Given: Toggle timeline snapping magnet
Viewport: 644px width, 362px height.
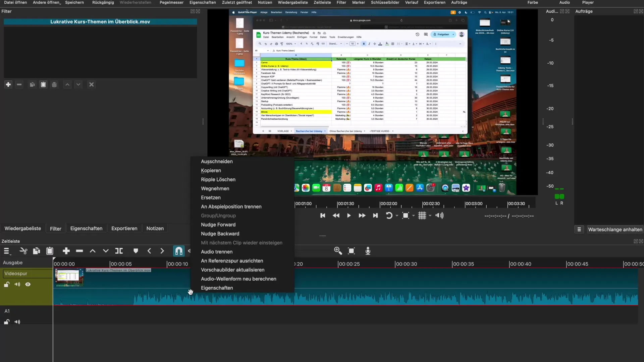Looking at the screenshot, I should [179, 251].
